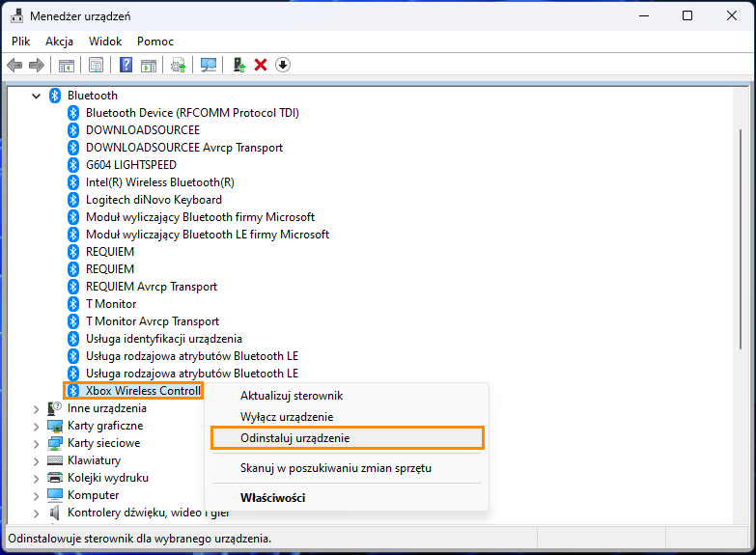This screenshot has width=756, height=555.
Task: Click Bluetooth icon beside Logitech diNovo Keyboard
Action: [73, 200]
